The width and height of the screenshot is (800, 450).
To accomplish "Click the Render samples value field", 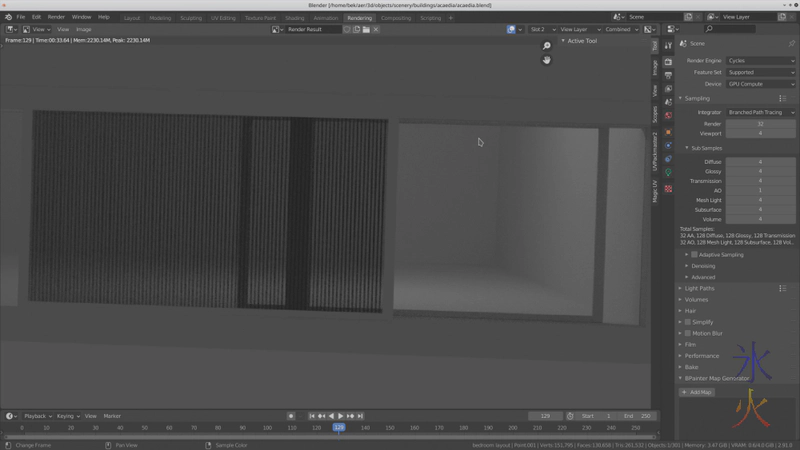I will click(760, 124).
